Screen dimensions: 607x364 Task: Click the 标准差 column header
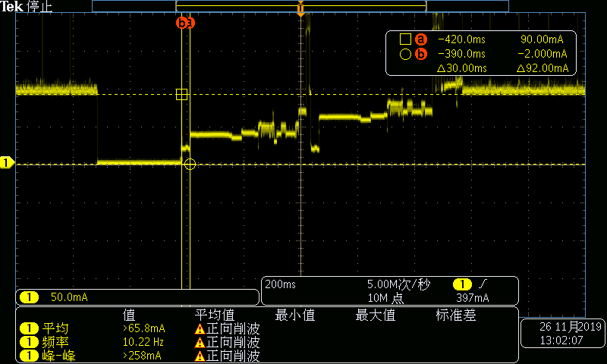point(456,315)
